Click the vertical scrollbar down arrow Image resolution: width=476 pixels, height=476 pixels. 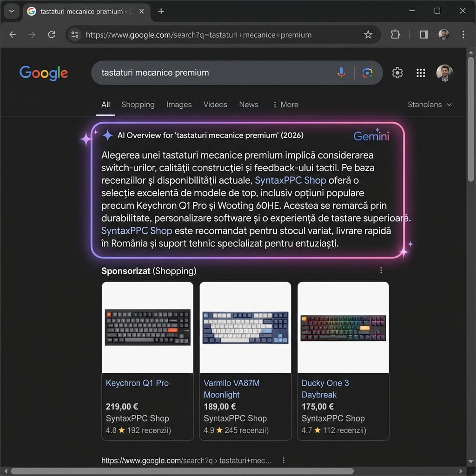pyautogui.click(x=471, y=462)
